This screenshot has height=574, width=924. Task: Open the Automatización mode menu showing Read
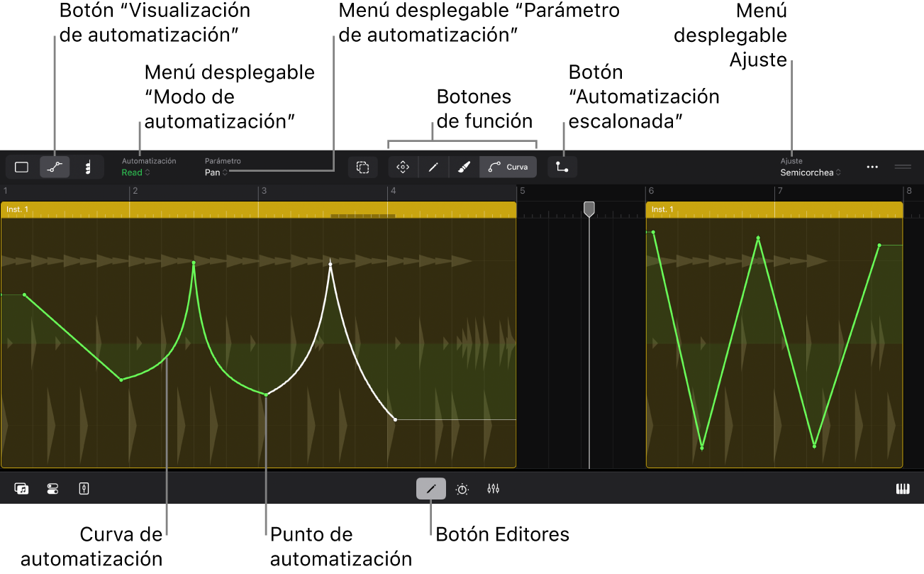149,167
